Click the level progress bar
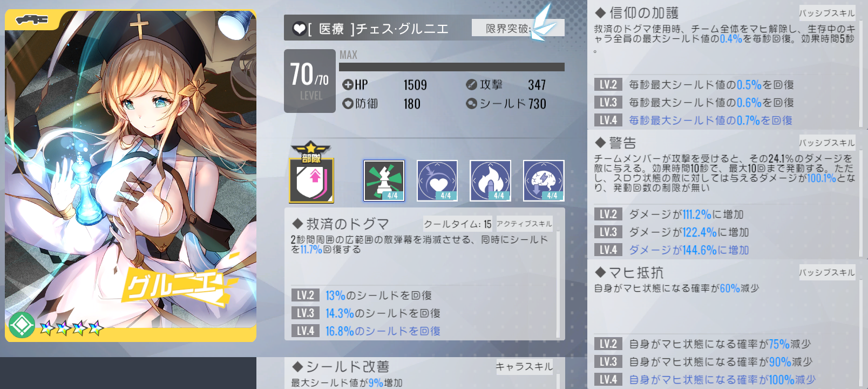 point(452,67)
